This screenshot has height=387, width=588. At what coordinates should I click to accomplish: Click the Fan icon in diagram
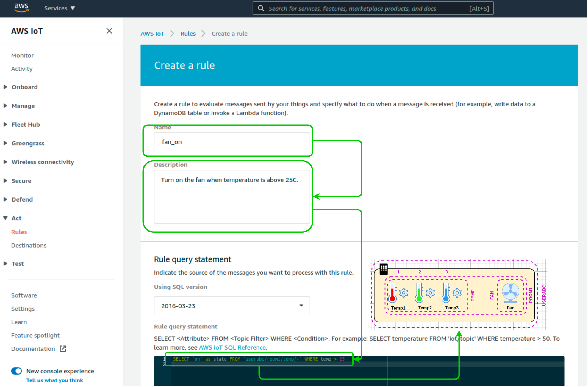pos(511,293)
